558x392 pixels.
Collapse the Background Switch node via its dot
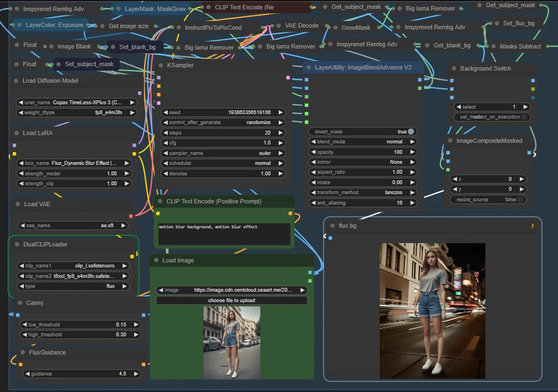tap(454, 69)
